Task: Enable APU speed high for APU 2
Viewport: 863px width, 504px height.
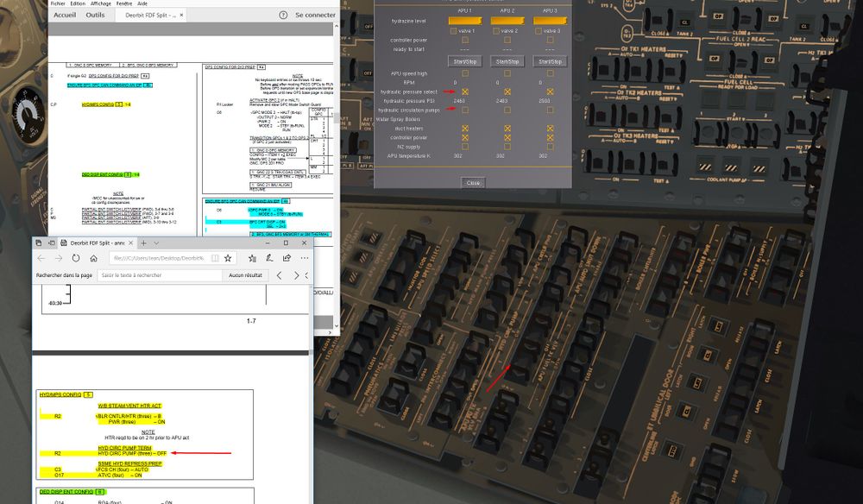Action: [x=507, y=73]
